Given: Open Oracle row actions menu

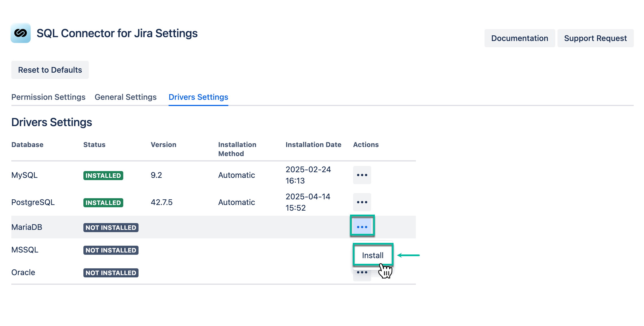Looking at the screenshot, I should point(362,273).
